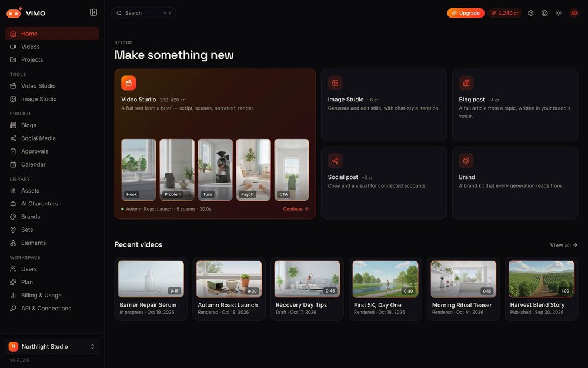Click the Brand card palette icon
588x368 pixels.
pos(466,161)
